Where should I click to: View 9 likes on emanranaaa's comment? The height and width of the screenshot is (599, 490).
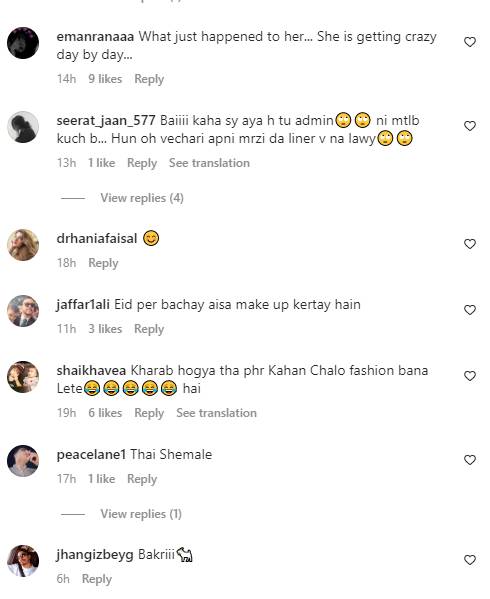(105, 79)
